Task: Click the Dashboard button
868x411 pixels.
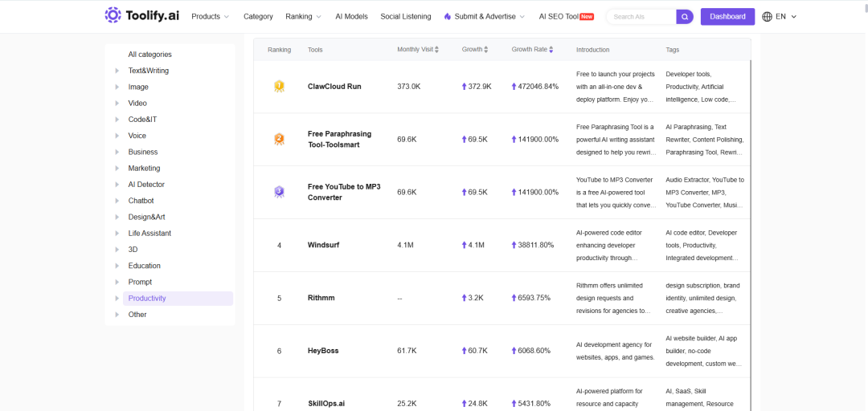Action: (727, 17)
